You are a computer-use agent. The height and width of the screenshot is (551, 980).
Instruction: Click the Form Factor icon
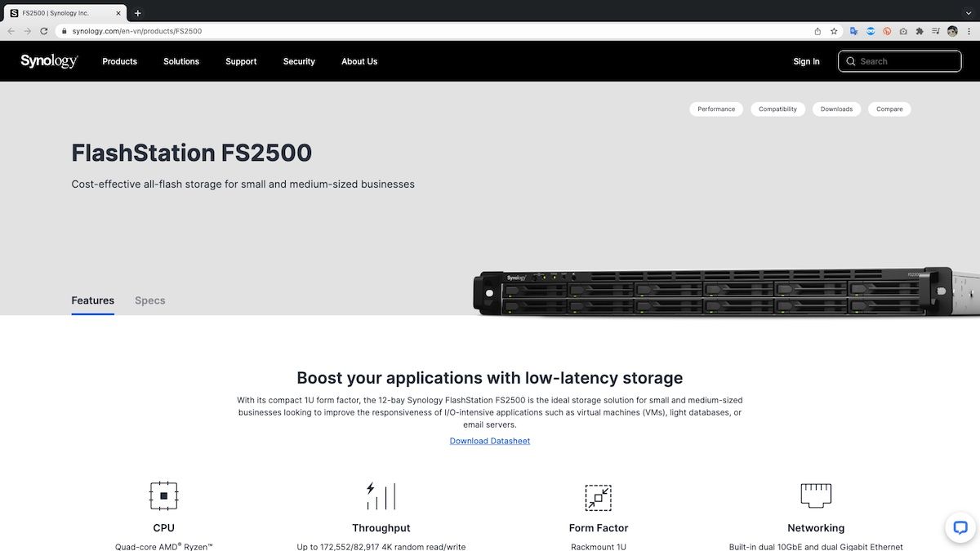coord(599,497)
